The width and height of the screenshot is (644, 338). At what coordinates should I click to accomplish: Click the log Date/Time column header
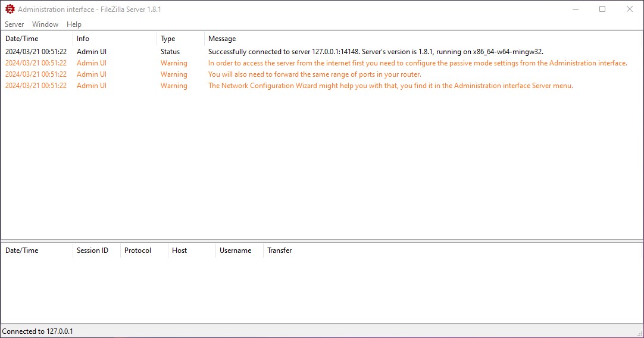pos(22,39)
